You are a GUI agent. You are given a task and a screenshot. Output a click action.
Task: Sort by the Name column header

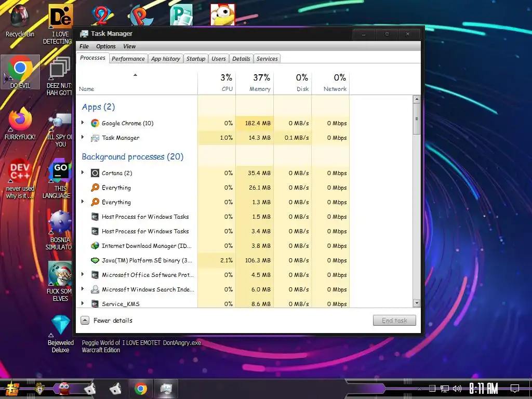(137, 83)
